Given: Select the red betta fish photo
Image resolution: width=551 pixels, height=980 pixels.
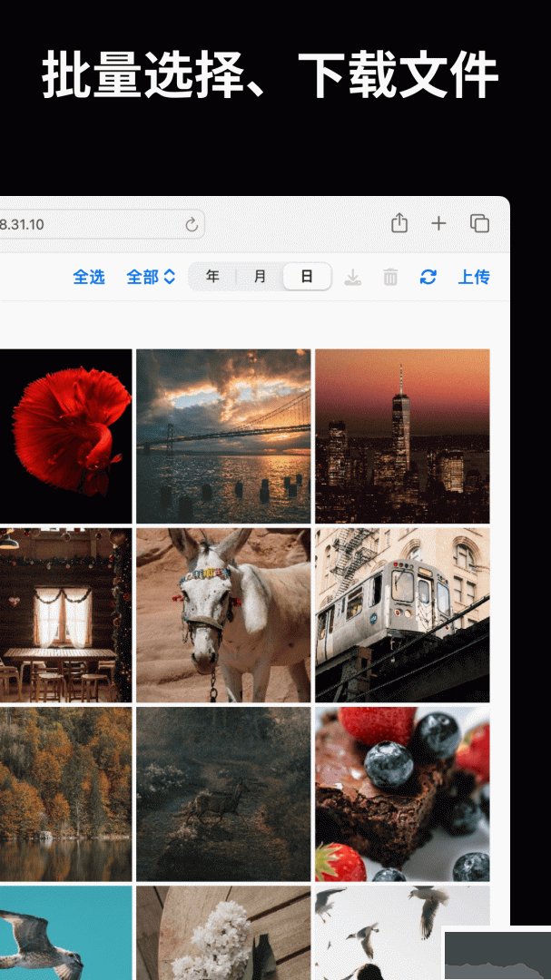Looking at the screenshot, I should (x=65, y=436).
